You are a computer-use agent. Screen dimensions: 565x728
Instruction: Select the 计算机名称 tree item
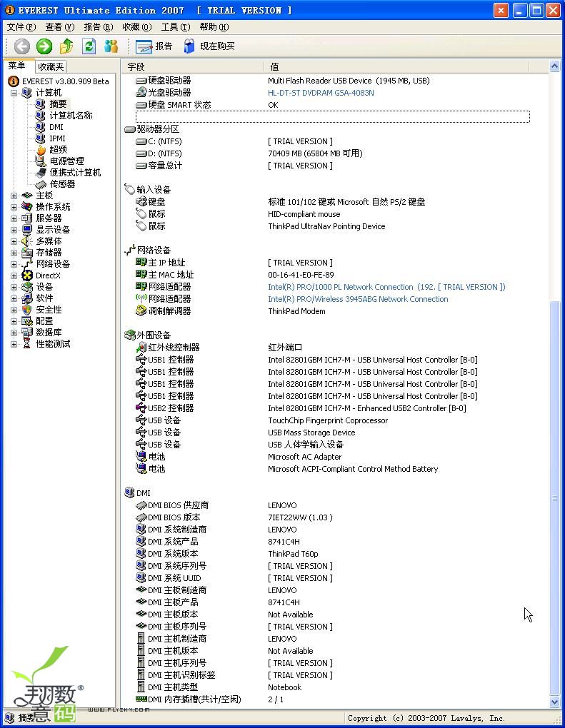point(71,116)
